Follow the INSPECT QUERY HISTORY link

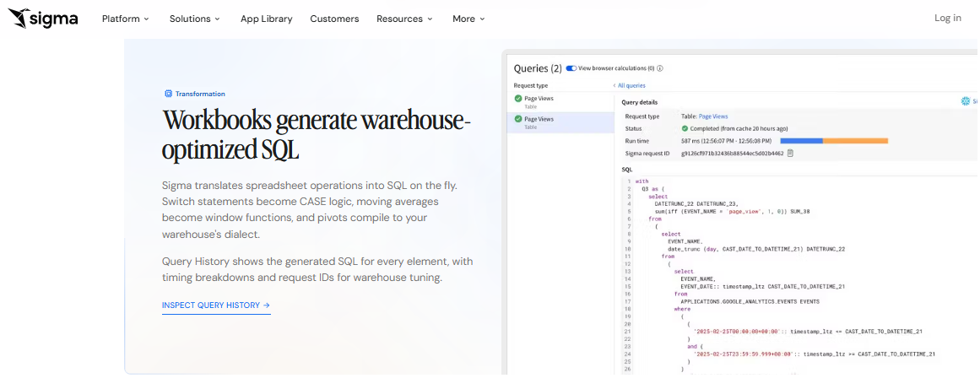point(216,305)
